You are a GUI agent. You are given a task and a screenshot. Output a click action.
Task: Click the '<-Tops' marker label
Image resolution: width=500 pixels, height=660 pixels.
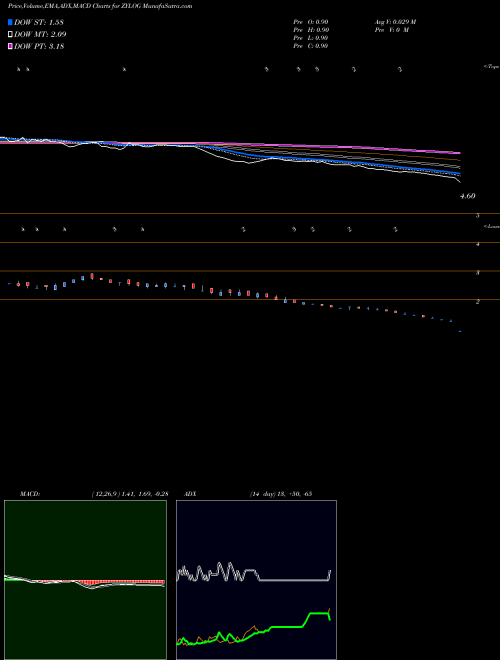click(x=491, y=67)
